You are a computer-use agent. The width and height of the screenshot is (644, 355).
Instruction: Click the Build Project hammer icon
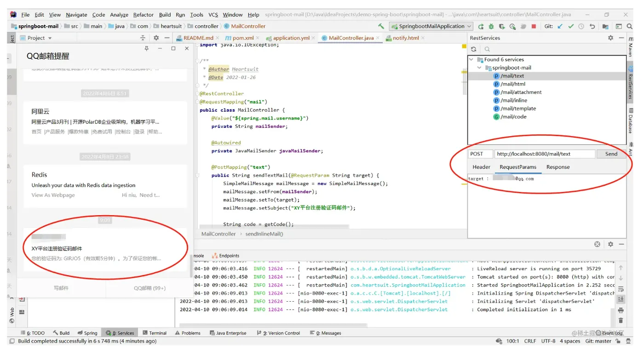[381, 26]
